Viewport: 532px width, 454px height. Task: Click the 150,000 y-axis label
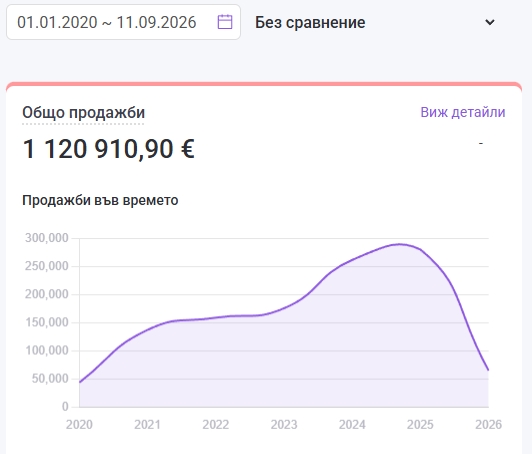(47, 322)
